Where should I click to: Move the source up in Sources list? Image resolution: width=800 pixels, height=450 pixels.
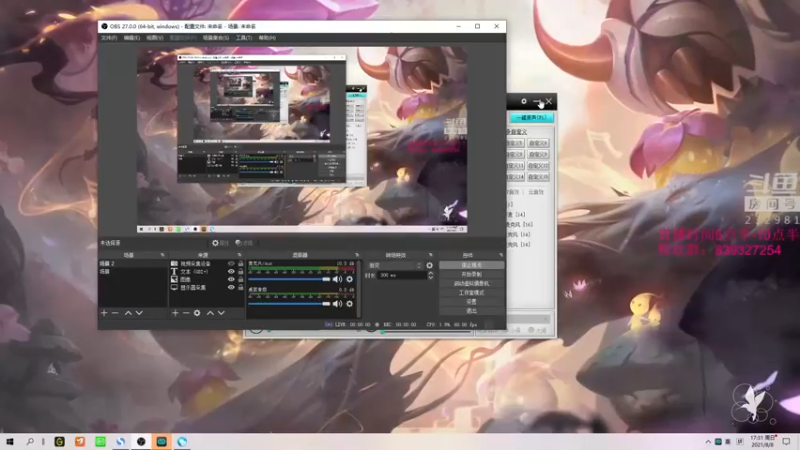pyautogui.click(x=210, y=313)
